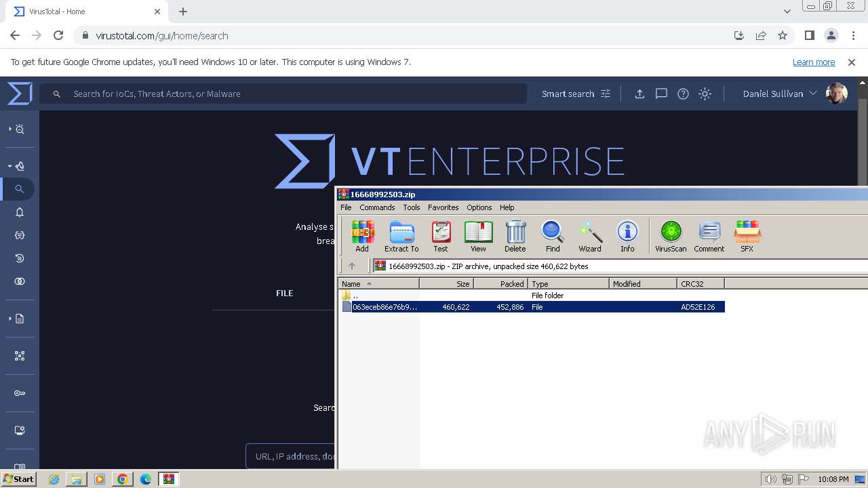Click the speaker volume tray icon
This screenshot has height=488, width=868.
coord(770,479)
